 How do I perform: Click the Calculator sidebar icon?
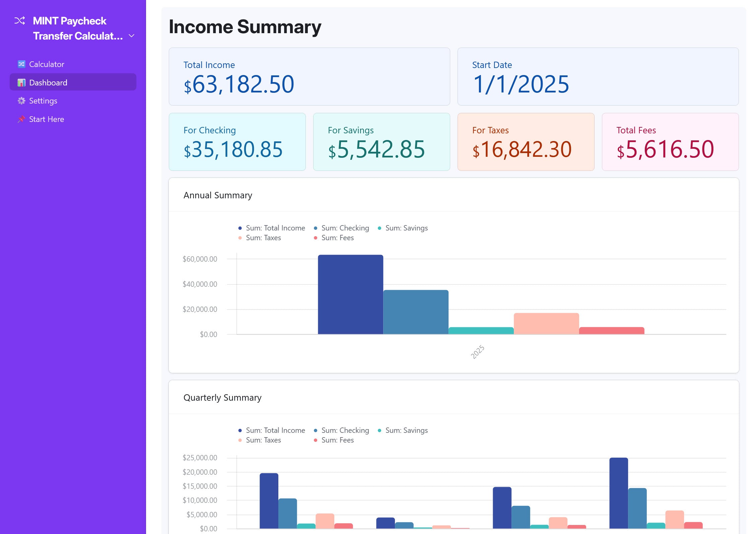point(21,64)
